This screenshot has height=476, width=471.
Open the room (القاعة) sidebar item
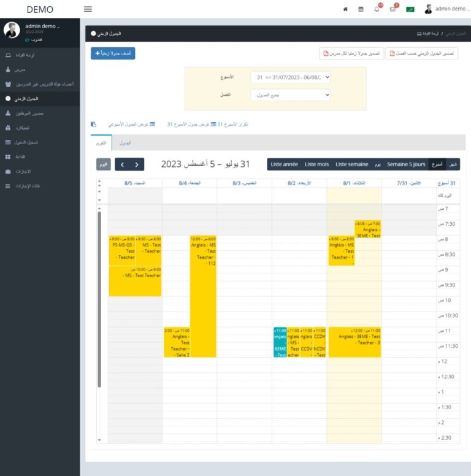[40, 157]
